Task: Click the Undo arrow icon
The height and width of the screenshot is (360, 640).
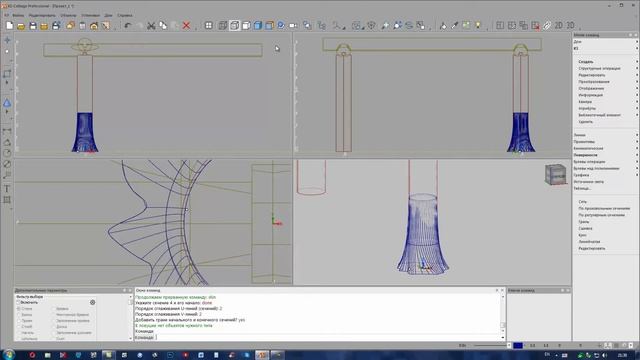Action: click(x=128, y=26)
